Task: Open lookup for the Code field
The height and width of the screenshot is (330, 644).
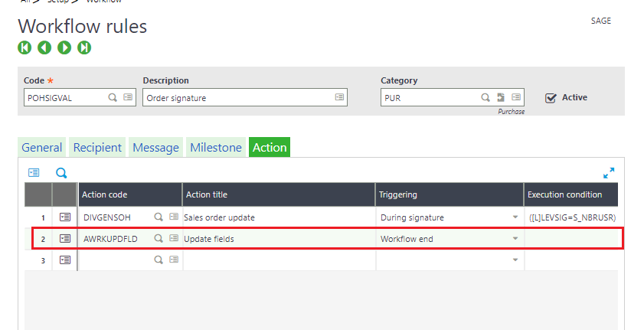Action: [x=113, y=98]
